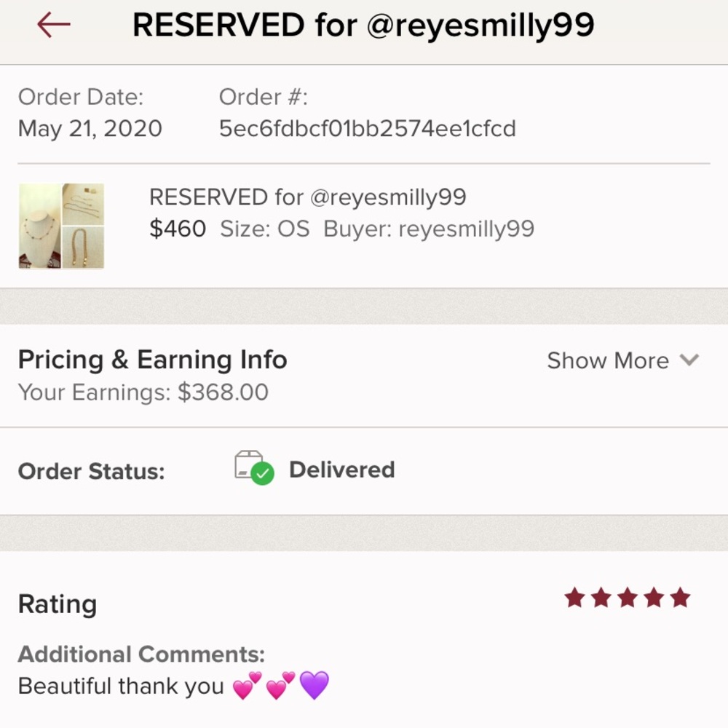Open the necklace listing thumbnail
The height and width of the screenshot is (728, 728).
pos(61,226)
